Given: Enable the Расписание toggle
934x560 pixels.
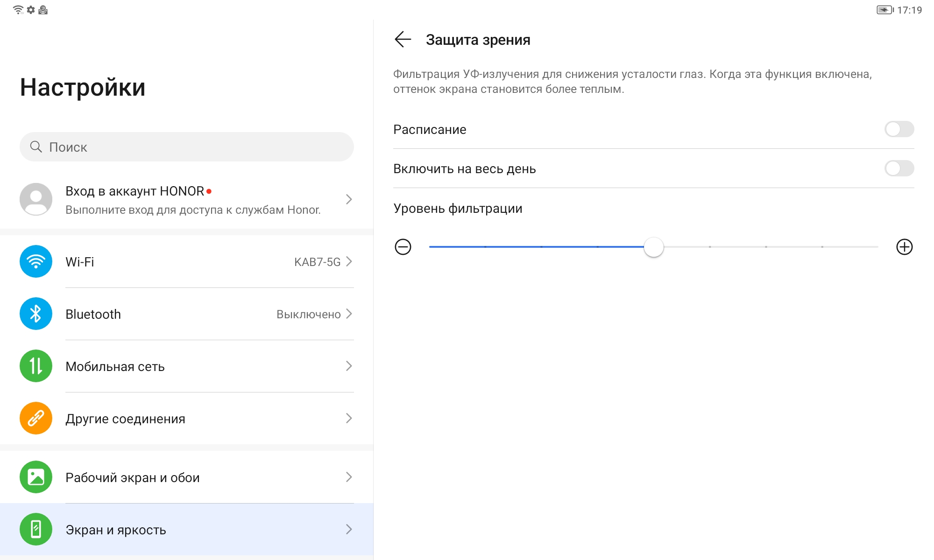Looking at the screenshot, I should click(x=899, y=129).
